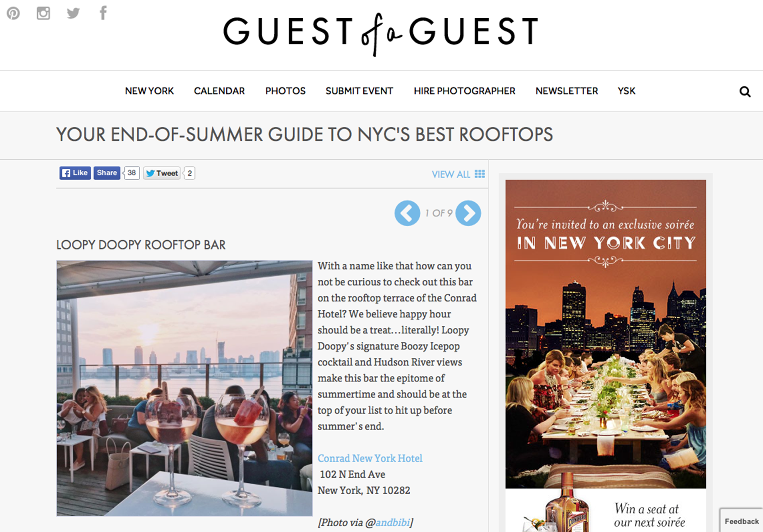Open the Feedback tab
The height and width of the screenshot is (532, 763).
click(x=742, y=521)
